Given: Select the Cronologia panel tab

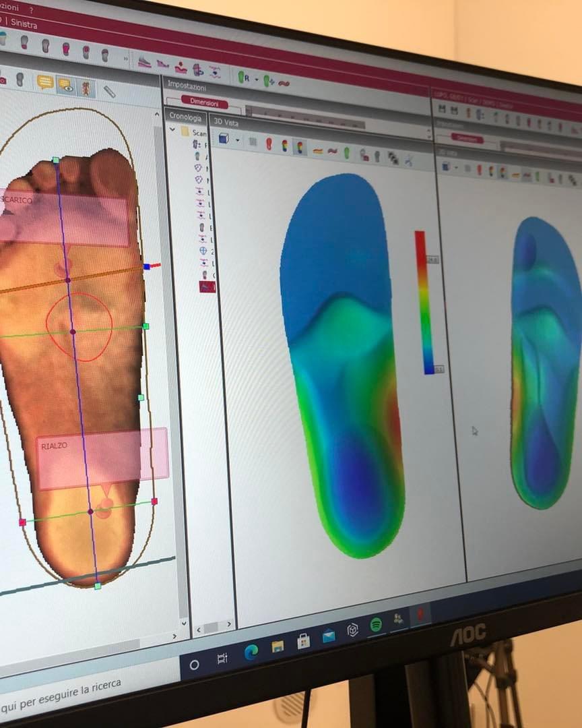Looking at the screenshot, I should (185, 117).
